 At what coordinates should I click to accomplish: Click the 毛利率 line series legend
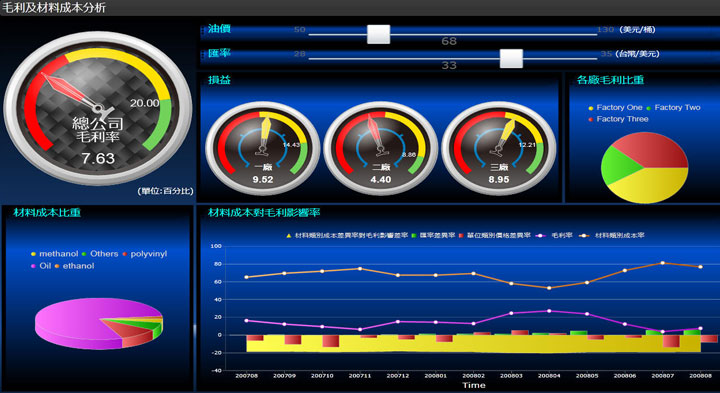[x=555, y=236]
